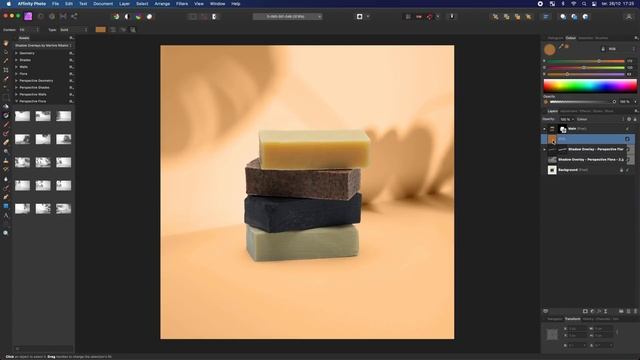Screen dimensions: 640x360
Task: Select the Gradient tool
Action: click(6, 115)
